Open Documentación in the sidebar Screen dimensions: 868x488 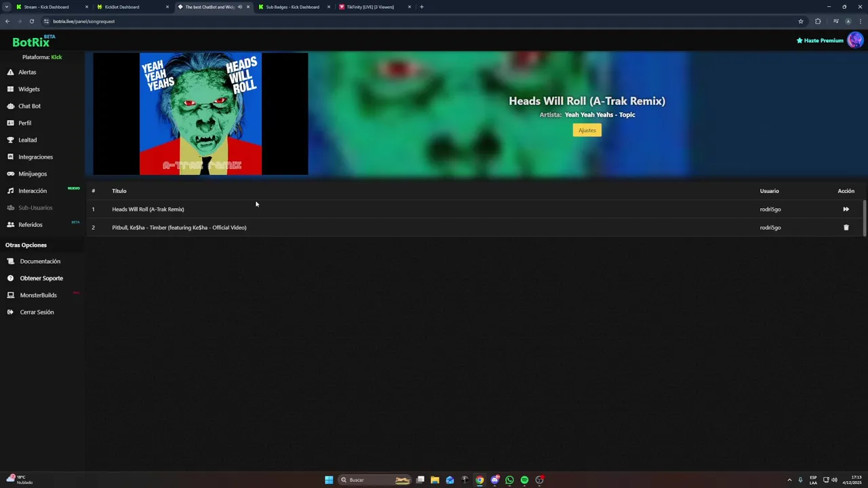coord(34,261)
